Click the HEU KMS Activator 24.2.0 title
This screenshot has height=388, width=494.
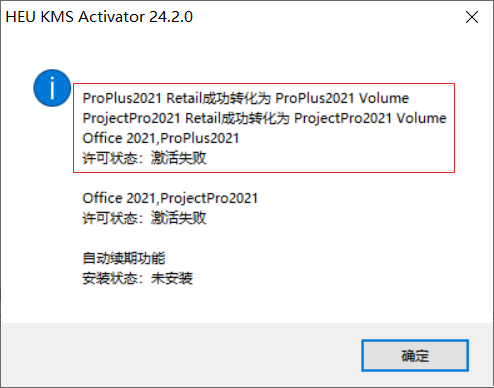point(99,17)
